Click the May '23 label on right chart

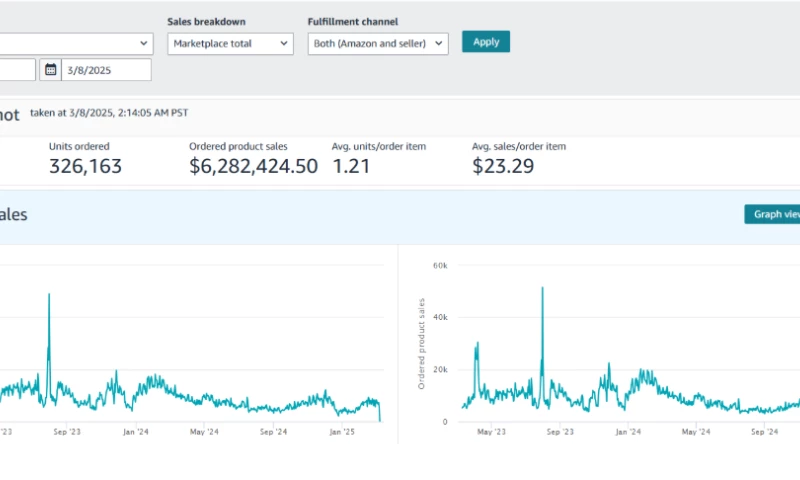[x=491, y=432]
